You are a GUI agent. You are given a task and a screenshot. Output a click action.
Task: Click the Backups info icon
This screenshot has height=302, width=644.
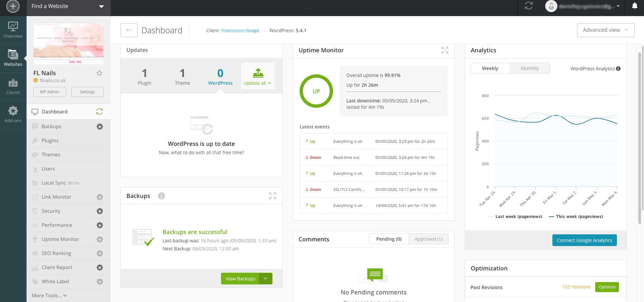pyautogui.click(x=161, y=196)
